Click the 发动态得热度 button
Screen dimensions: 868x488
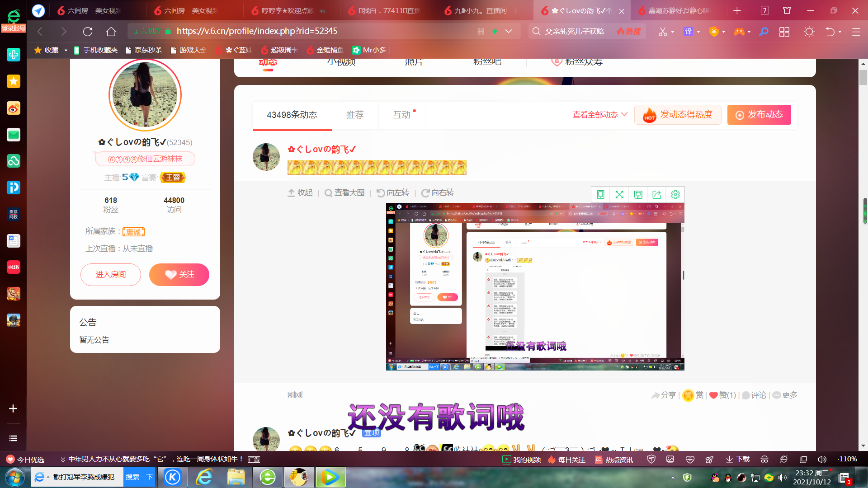click(x=678, y=115)
